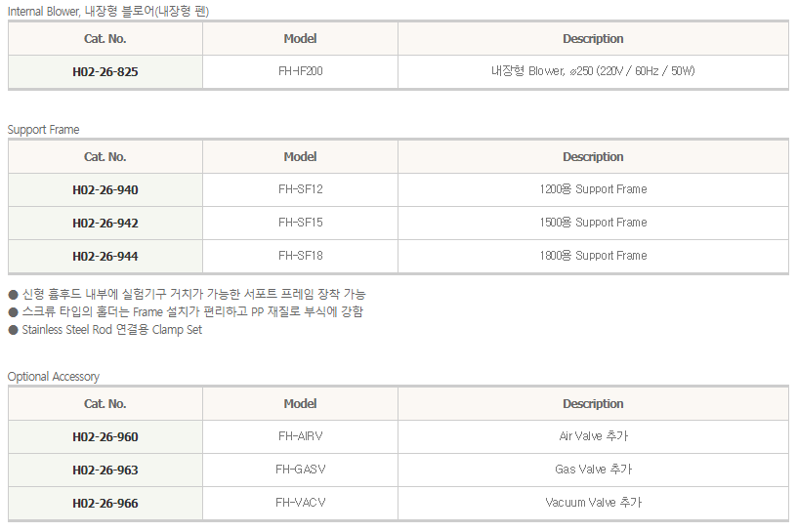Viewport: 797px width, 532px height.
Task: Click the Internal Blower section heading
Action: [x=108, y=11]
